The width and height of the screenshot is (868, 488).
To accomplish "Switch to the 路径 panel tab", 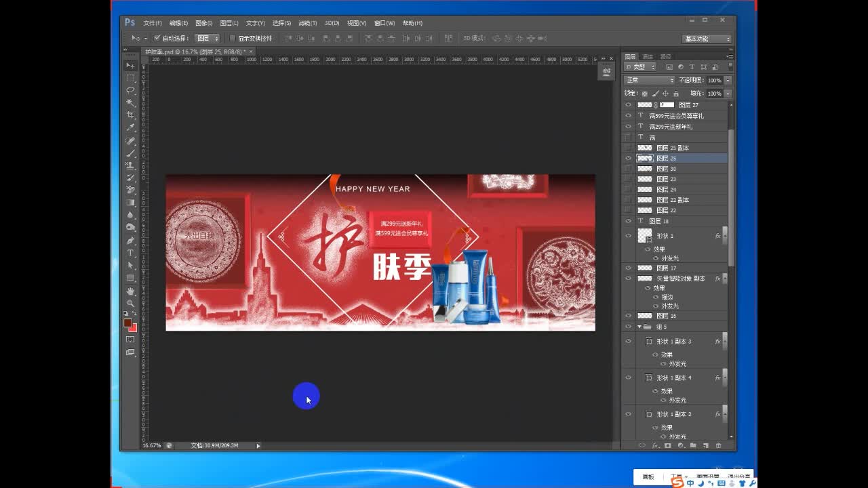I will pos(666,56).
